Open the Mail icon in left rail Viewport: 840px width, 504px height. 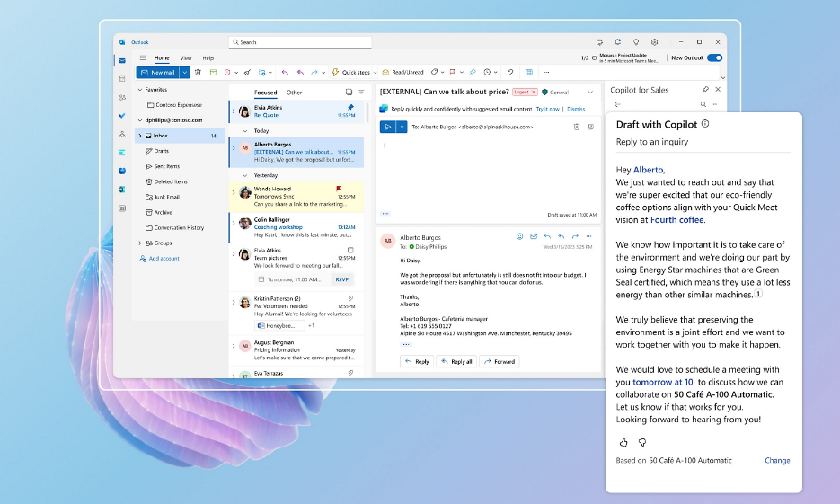(122, 60)
